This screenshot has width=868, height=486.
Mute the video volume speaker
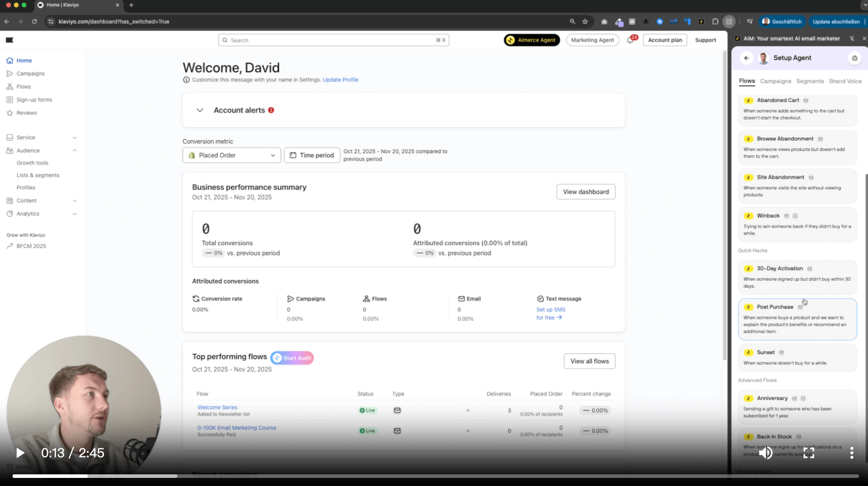[766, 453]
